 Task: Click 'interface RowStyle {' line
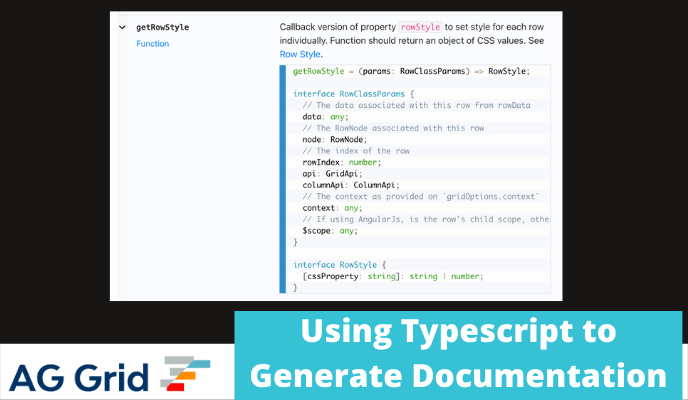340,265
